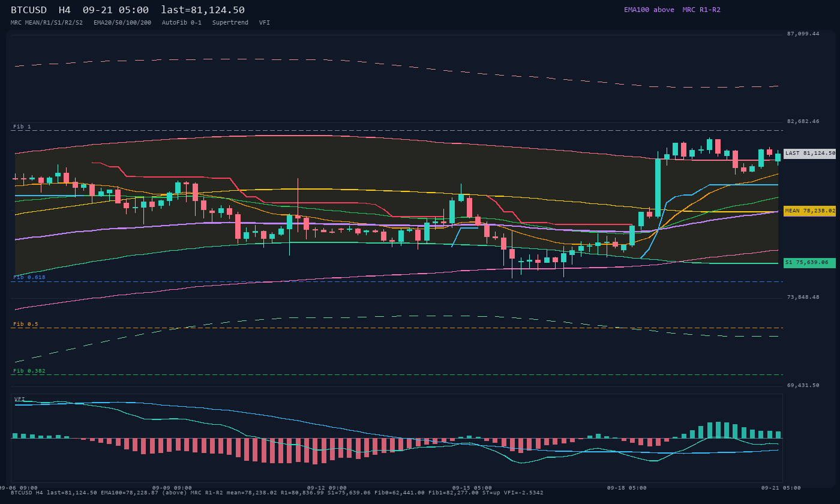Click the 82,682.46 price axis label

(803, 121)
